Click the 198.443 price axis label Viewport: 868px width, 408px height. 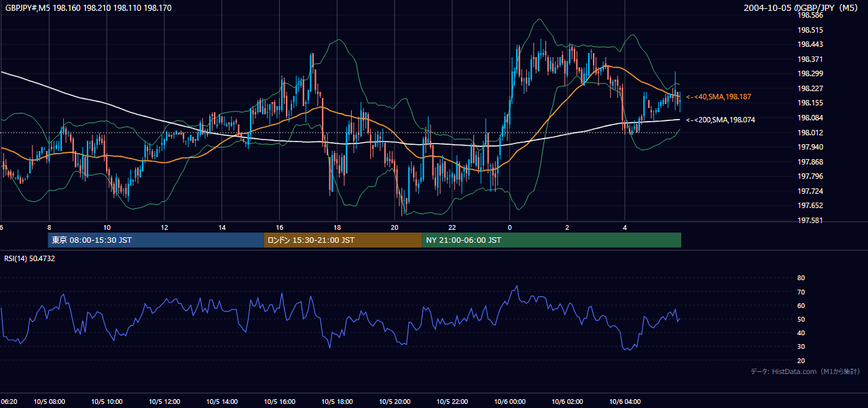[x=811, y=45]
